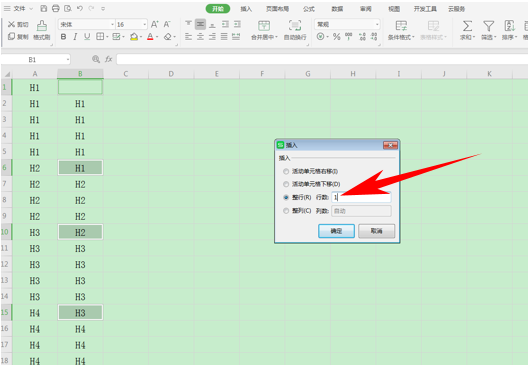Click the fx insert function icon

108,59
